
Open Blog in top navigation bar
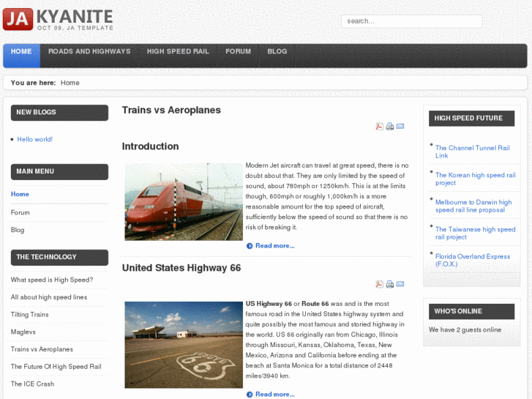[x=277, y=51]
